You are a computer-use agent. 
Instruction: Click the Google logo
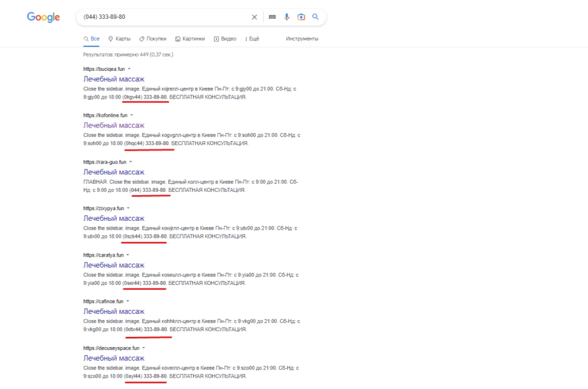[43, 17]
